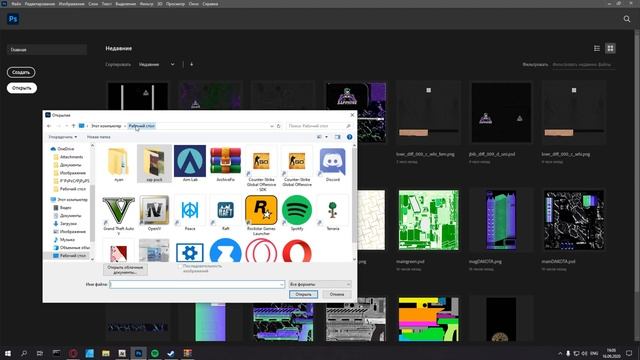Select 'Музыка' folder in dialog tree
640x360 pixels.
[x=64, y=240]
